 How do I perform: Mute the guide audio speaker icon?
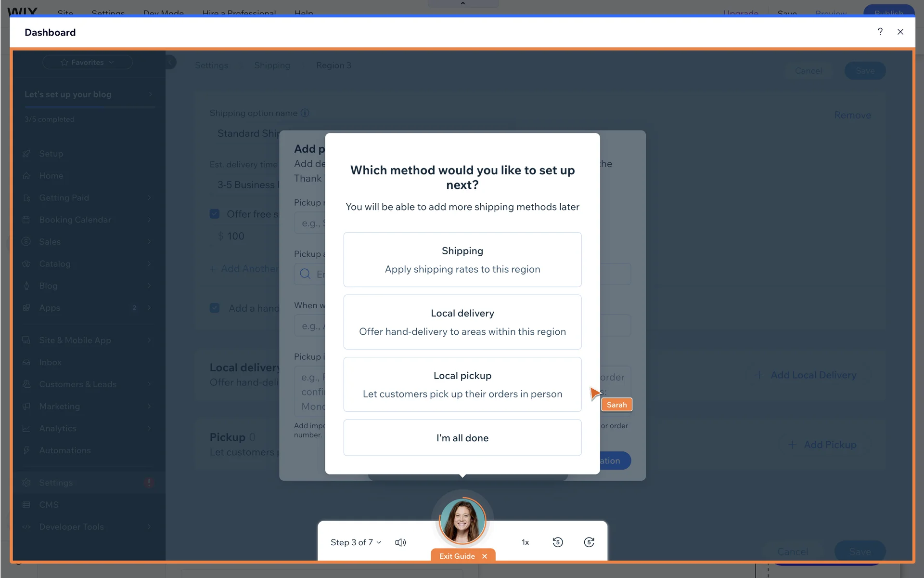[x=400, y=542]
